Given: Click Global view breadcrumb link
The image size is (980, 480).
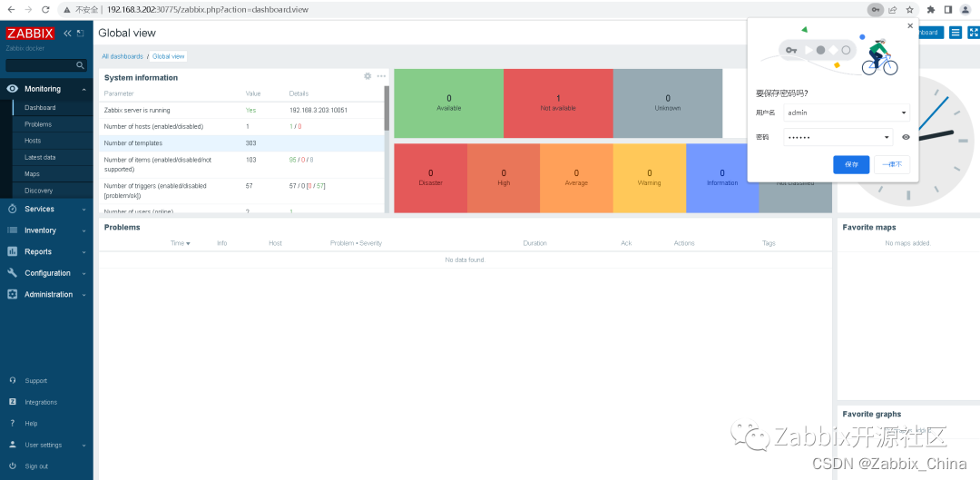Looking at the screenshot, I should coord(169,56).
